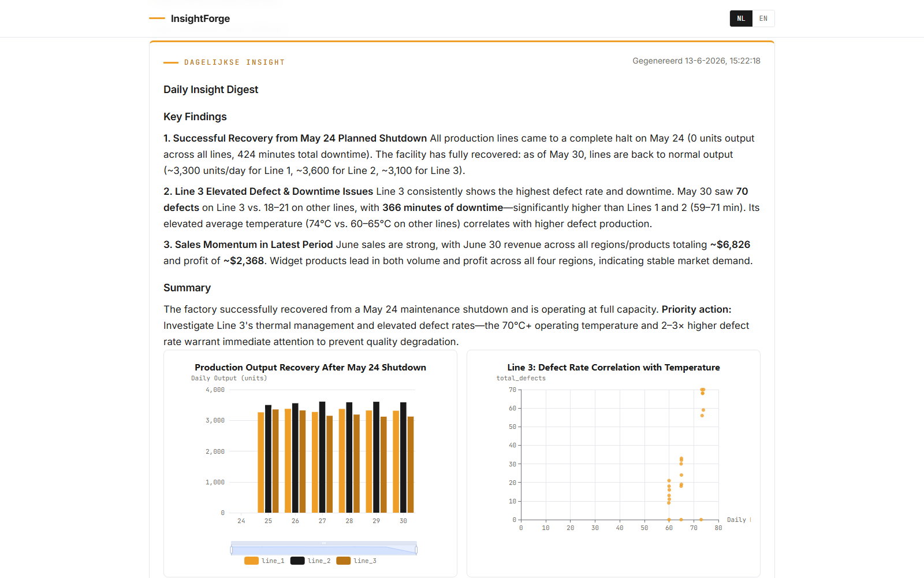This screenshot has height=578, width=924.
Task: Click the 'DAGELIJKSE INSIGHT' label
Action: click(x=234, y=62)
